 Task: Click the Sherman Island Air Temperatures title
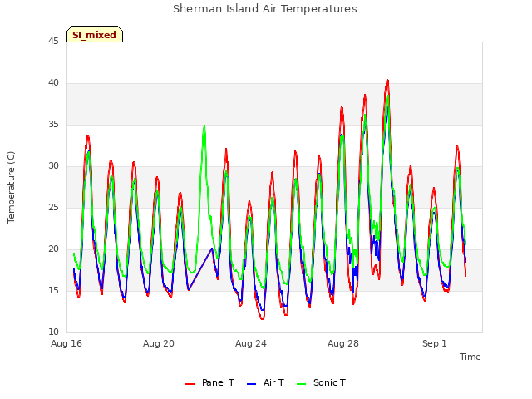coord(265,9)
